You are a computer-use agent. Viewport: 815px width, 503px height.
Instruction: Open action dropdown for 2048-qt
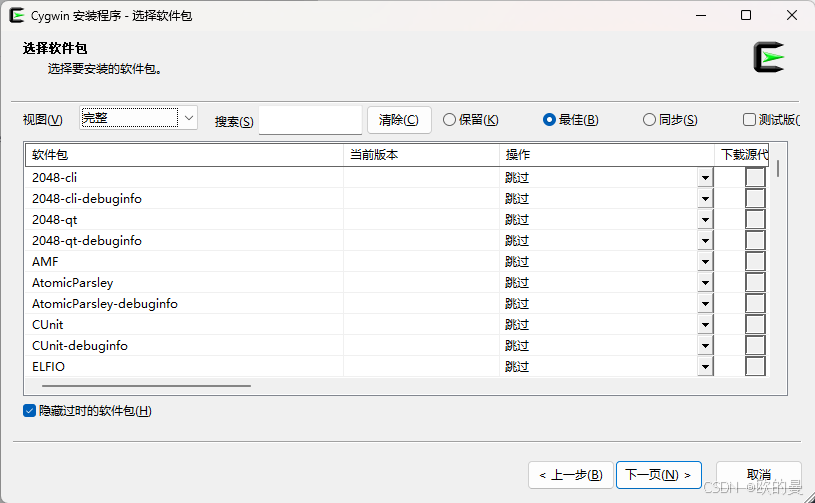pos(705,220)
